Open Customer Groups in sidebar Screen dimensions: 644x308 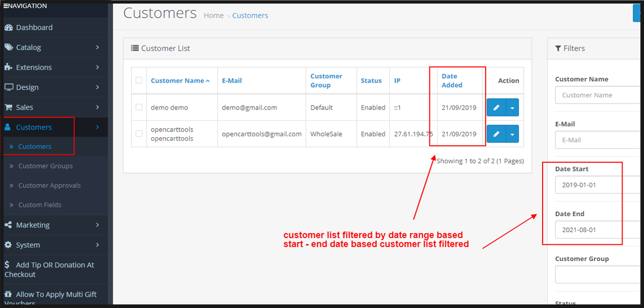pyautogui.click(x=45, y=166)
